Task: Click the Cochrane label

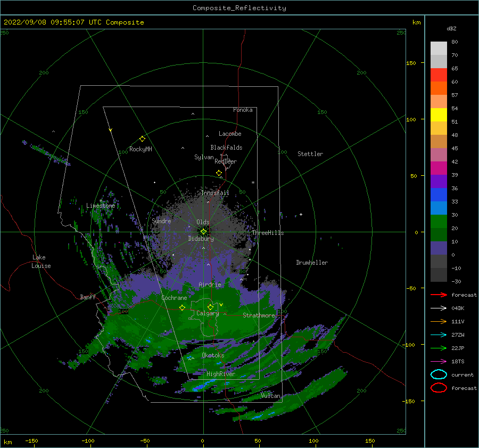Action: (174, 298)
